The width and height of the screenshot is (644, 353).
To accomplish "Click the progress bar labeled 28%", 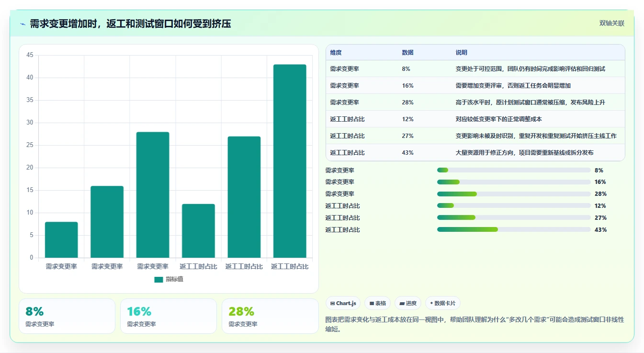I will tap(514, 194).
